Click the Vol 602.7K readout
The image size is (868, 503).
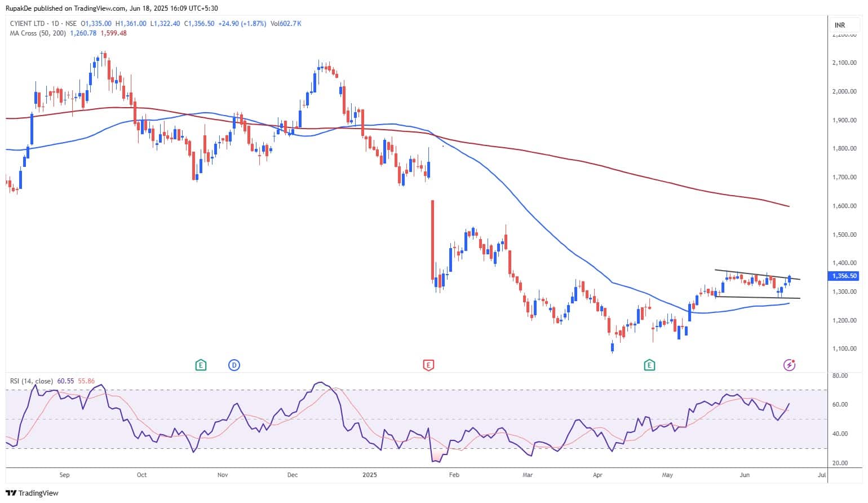point(286,24)
